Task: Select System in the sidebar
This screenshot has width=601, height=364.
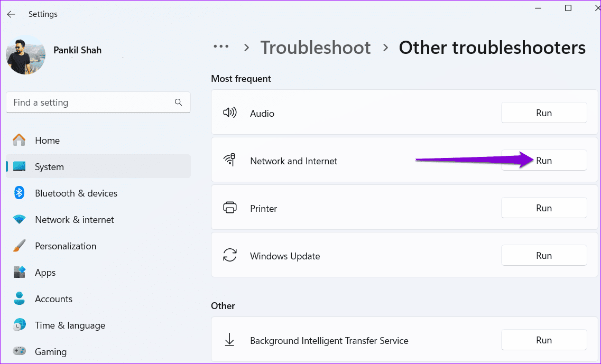Action: [x=98, y=166]
